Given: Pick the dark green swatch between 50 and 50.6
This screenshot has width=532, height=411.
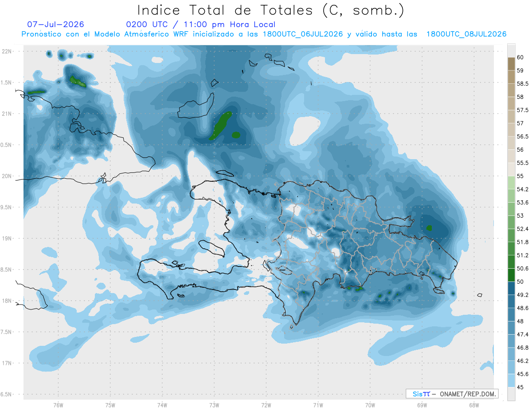Looking at the screenshot, I should coord(511,275).
